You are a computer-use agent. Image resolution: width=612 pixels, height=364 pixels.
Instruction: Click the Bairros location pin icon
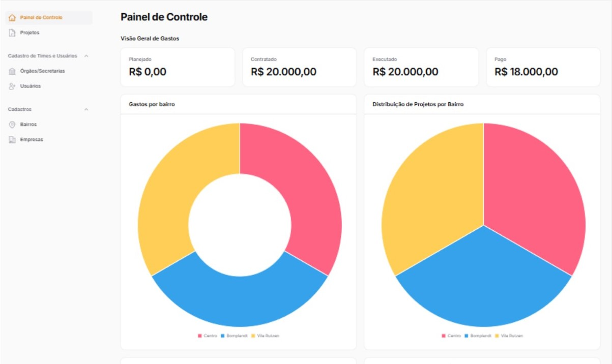[12, 125]
